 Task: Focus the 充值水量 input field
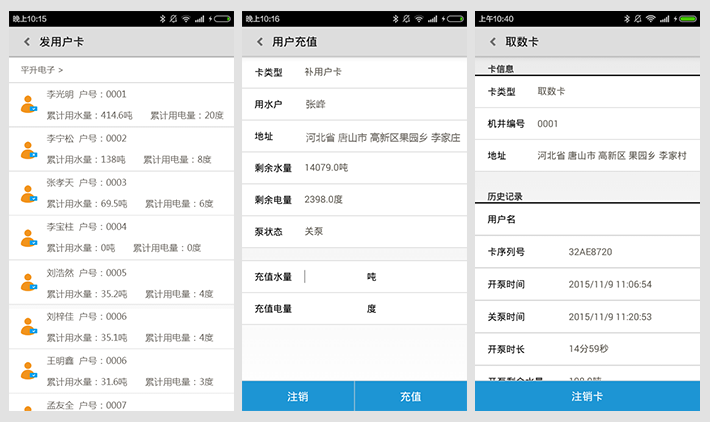334,277
